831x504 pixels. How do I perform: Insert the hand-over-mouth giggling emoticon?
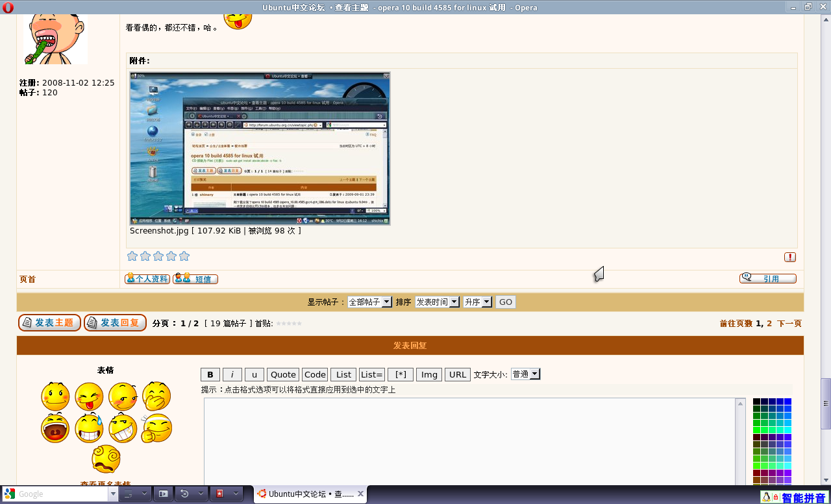(x=156, y=396)
